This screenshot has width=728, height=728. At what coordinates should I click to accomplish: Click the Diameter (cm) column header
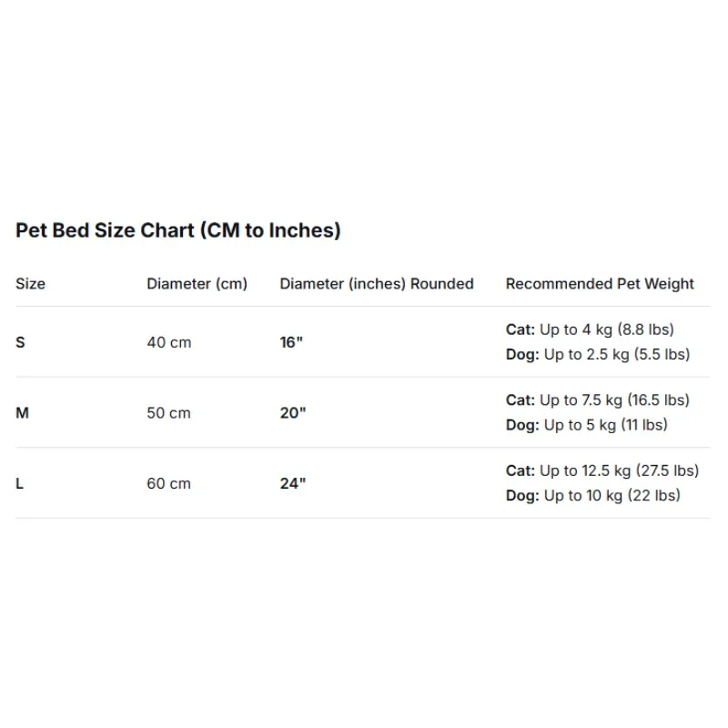click(x=197, y=284)
